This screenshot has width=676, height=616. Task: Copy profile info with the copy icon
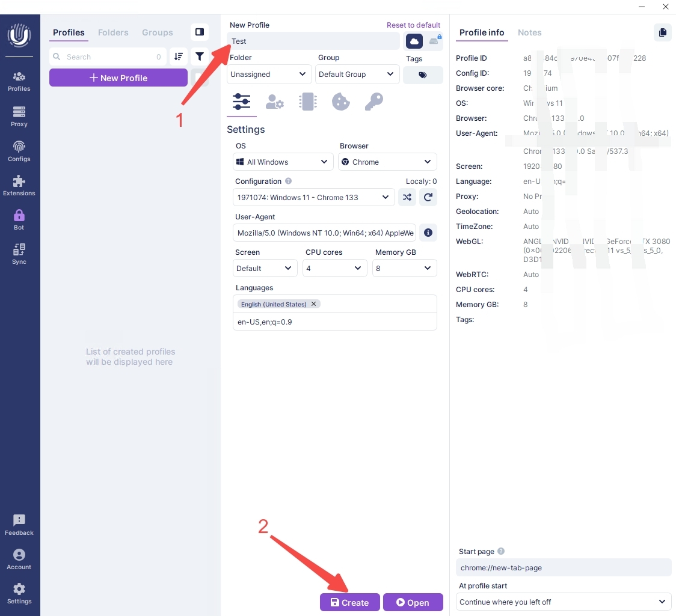(662, 32)
